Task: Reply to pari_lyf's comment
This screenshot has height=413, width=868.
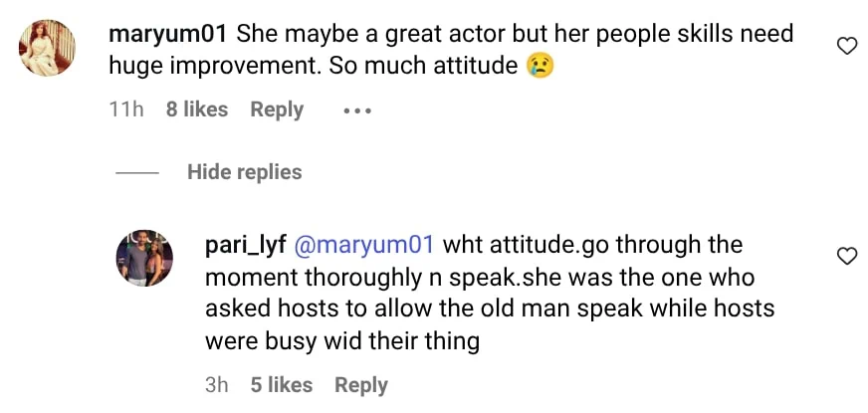Action: pos(361,385)
